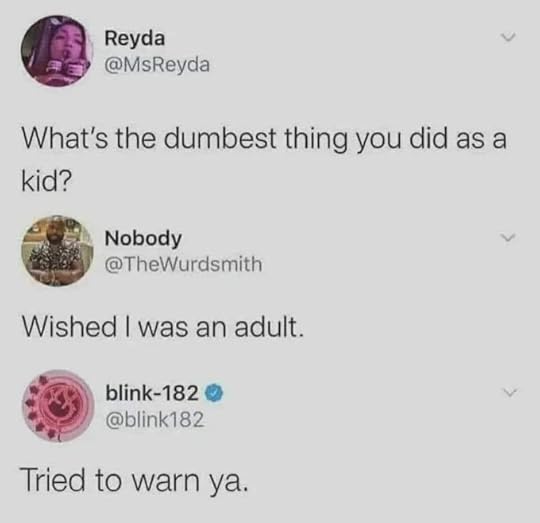540x523 pixels.
Task: Click the blue verified badge beside blink-182
Action: (215, 394)
